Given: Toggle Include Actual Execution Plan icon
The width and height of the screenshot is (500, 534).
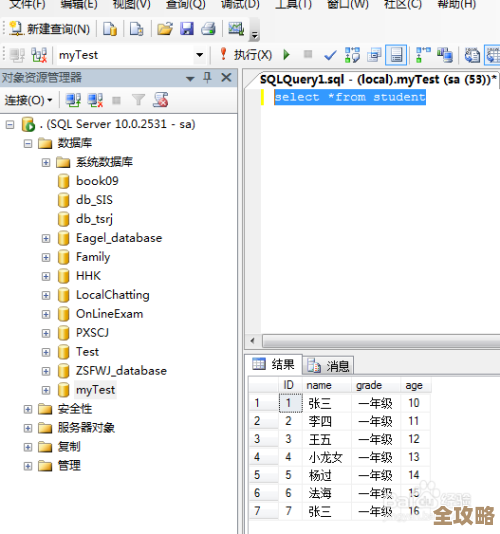Looking at the screenshot, I should click(423, 55).
